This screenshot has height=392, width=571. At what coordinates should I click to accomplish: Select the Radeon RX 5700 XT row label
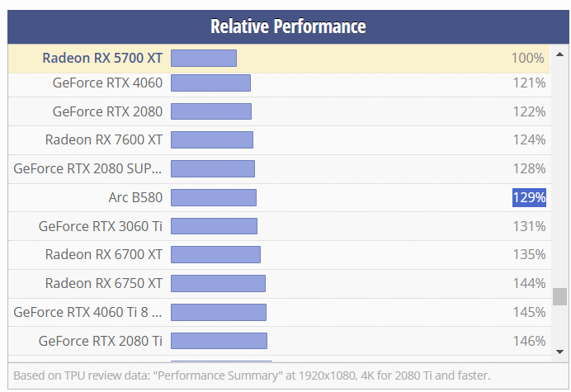(x=102, y=58)
